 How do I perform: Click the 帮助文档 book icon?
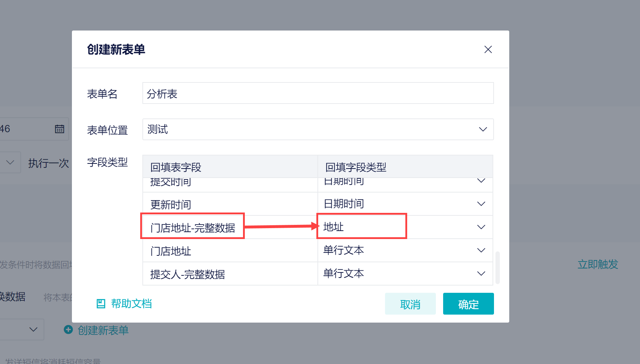[101, 304]
